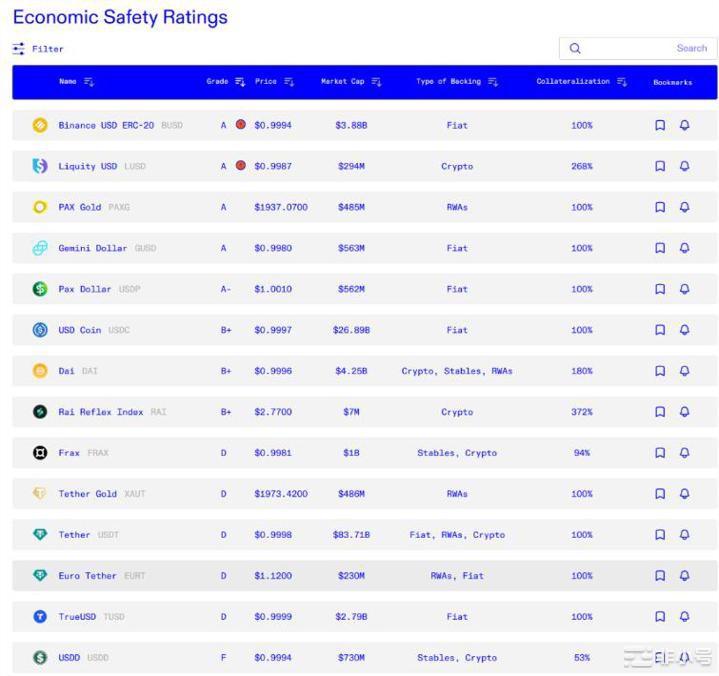The width and height of the screenshot is (719, 676).
Task: Open alerts bell for Dai row
Action: pos(684,371)
